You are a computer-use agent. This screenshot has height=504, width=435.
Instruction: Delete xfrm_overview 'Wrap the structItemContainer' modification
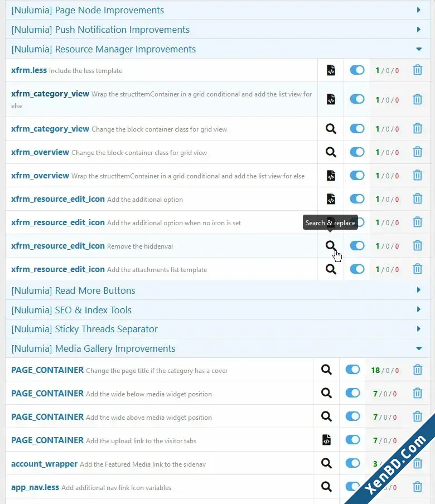click(x=417, y=176)
